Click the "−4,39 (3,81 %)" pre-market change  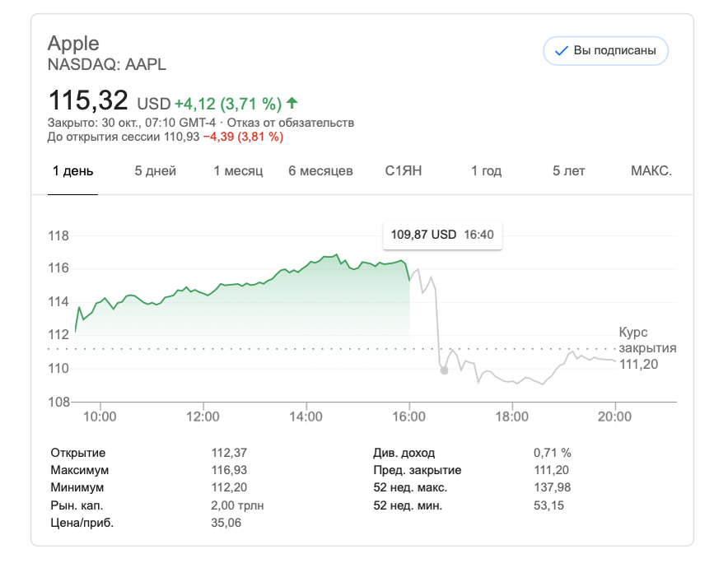click(243, 137)
